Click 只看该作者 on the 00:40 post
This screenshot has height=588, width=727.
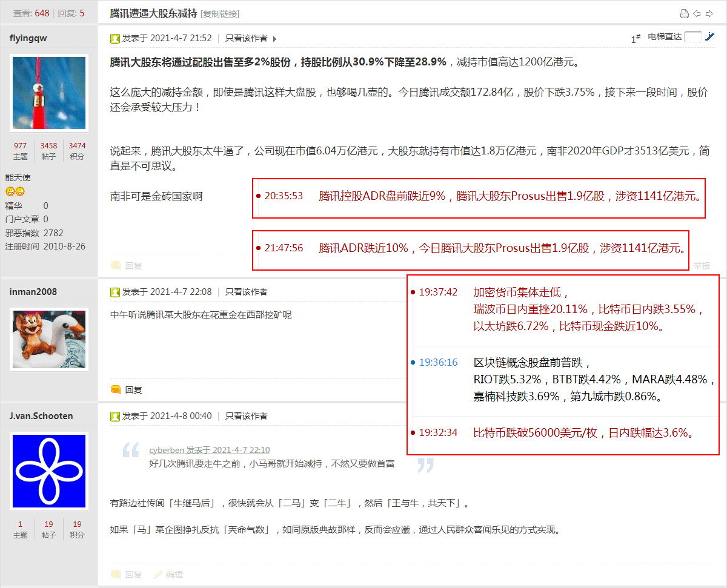coord(247,416)
